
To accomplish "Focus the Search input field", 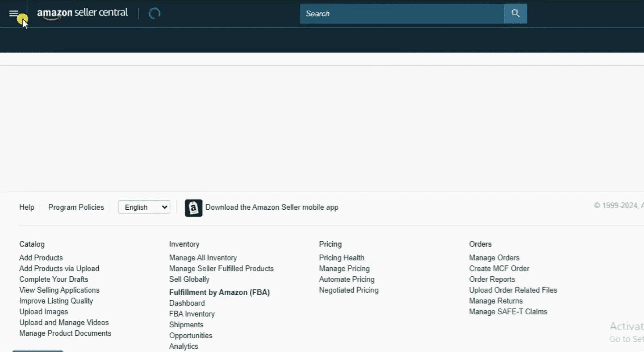I will [401, 14].
